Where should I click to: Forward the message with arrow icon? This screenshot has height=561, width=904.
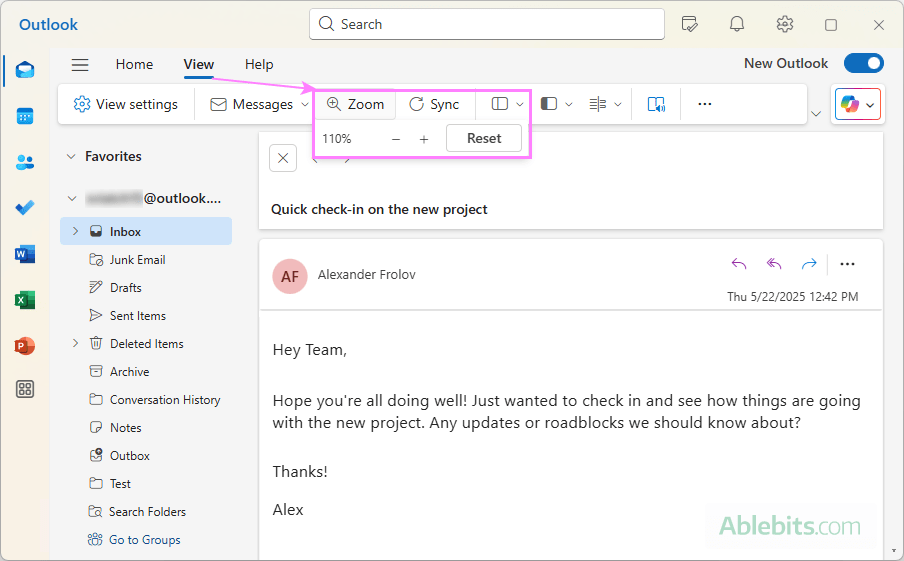[809, 264]
